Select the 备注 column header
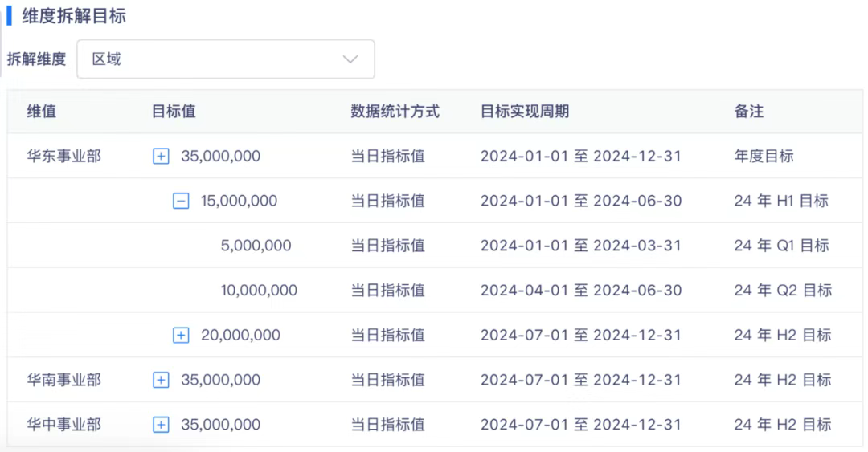 pyautogui.click(x=748, y=112)
